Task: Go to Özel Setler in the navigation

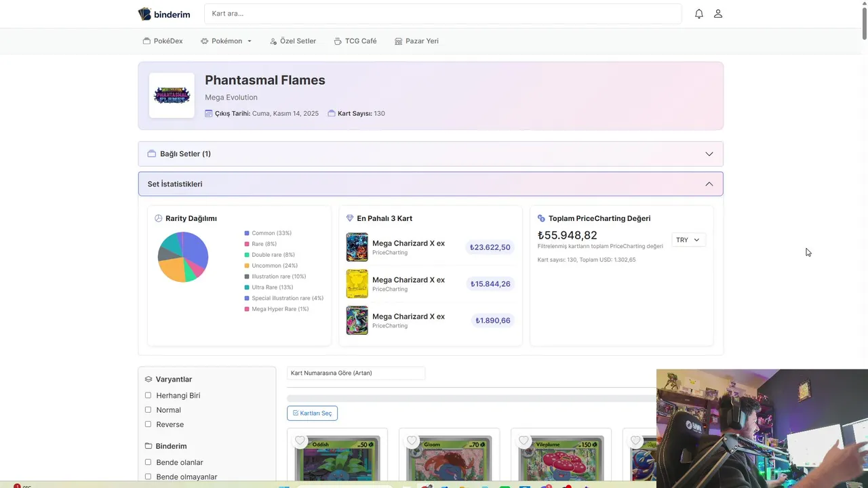Action: pos(293,41)
